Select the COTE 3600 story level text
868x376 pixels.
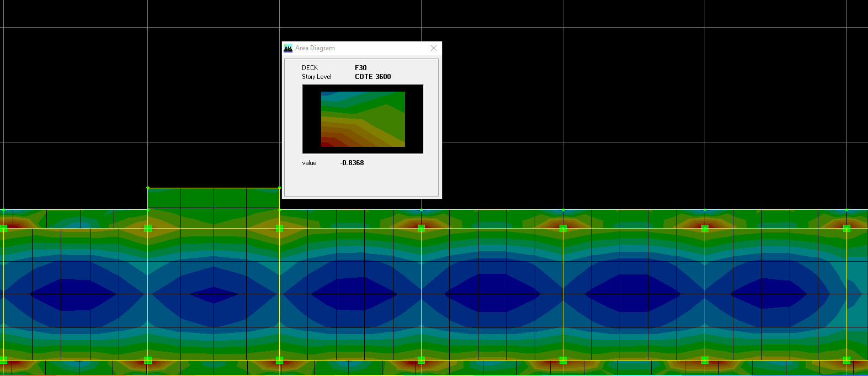tap(373, 77)
